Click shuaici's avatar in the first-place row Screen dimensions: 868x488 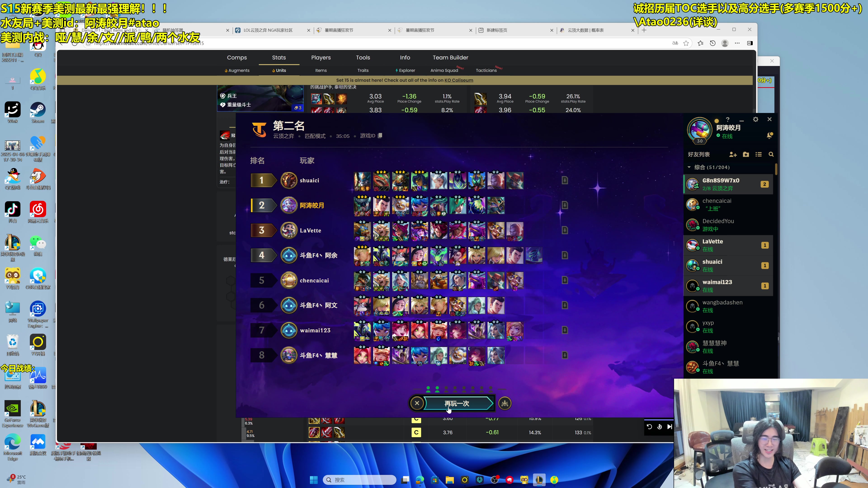coord(289,180)
